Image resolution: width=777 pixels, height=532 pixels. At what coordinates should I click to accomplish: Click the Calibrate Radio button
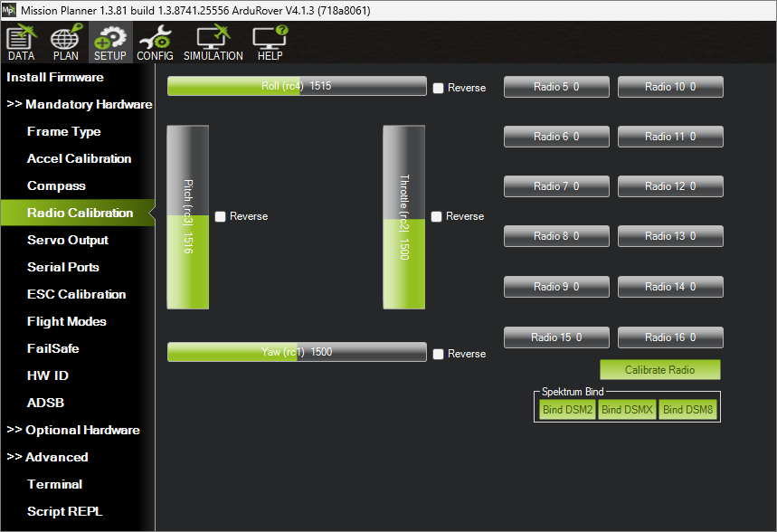pyautogui.click(x=660, y=370)
